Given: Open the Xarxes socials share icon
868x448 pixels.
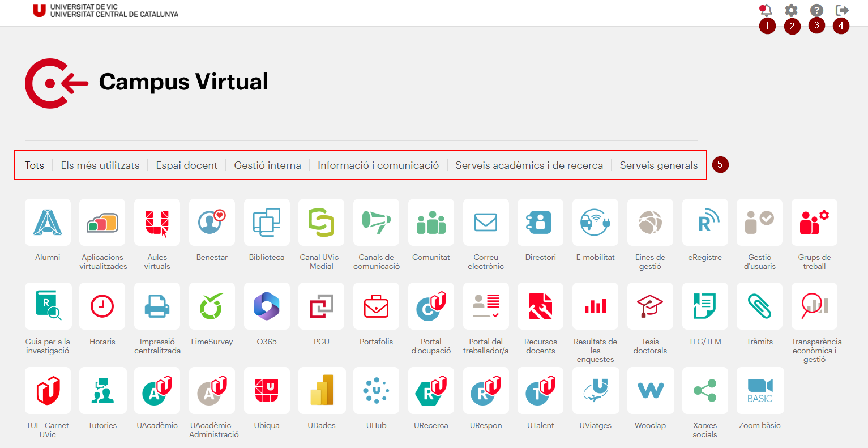Looking at the screenshot, I should pos(705,390).
